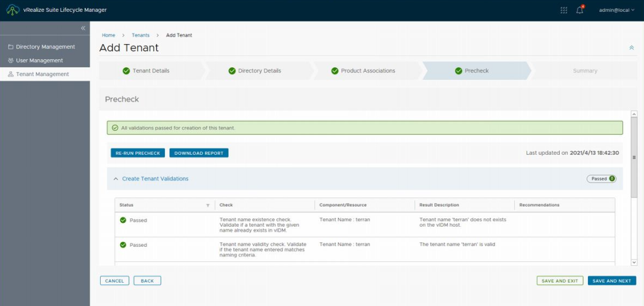Click the vRealize Suite Lifecycle Manager logo

coord(13,10)
